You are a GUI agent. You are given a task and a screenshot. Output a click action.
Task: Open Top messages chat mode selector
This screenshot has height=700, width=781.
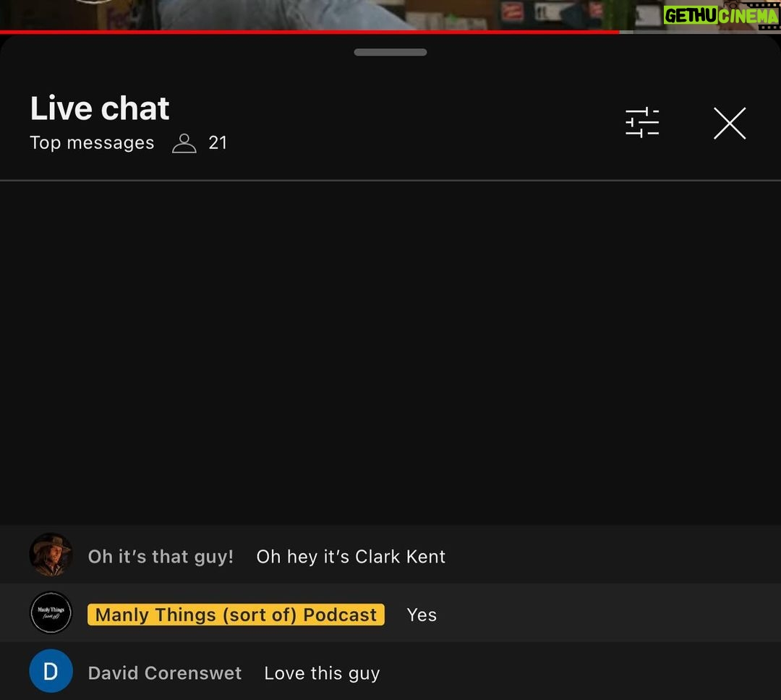tap(92, 143)
